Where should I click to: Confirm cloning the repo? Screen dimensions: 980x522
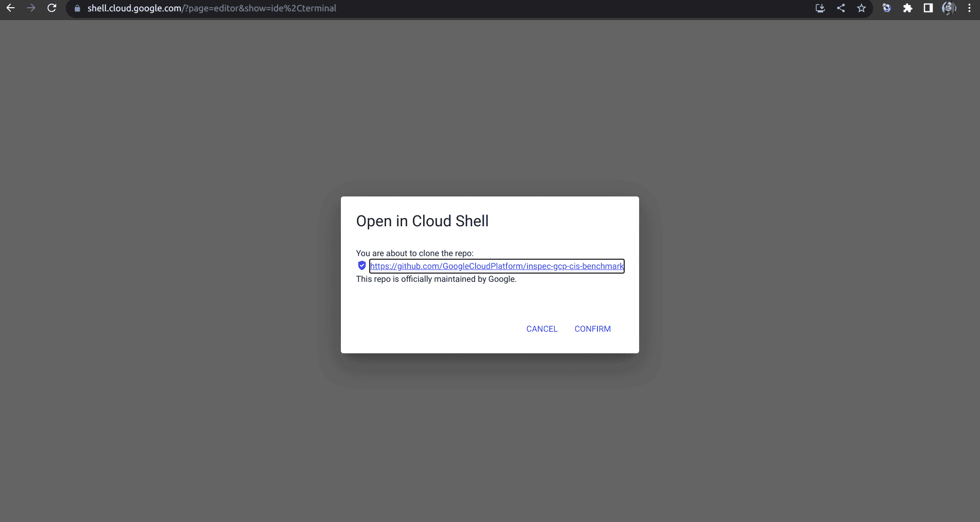592,329
